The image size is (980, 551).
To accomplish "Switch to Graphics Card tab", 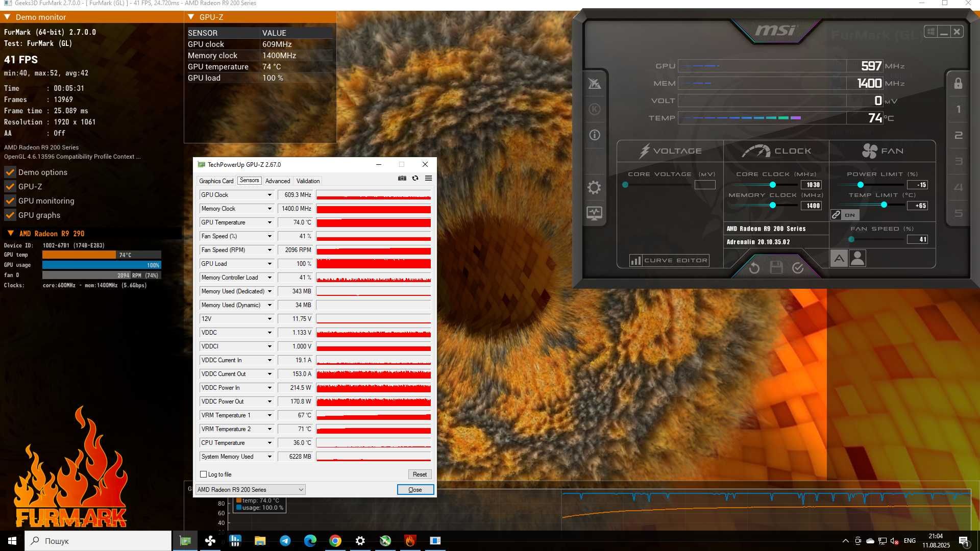I will coord(216,181).
